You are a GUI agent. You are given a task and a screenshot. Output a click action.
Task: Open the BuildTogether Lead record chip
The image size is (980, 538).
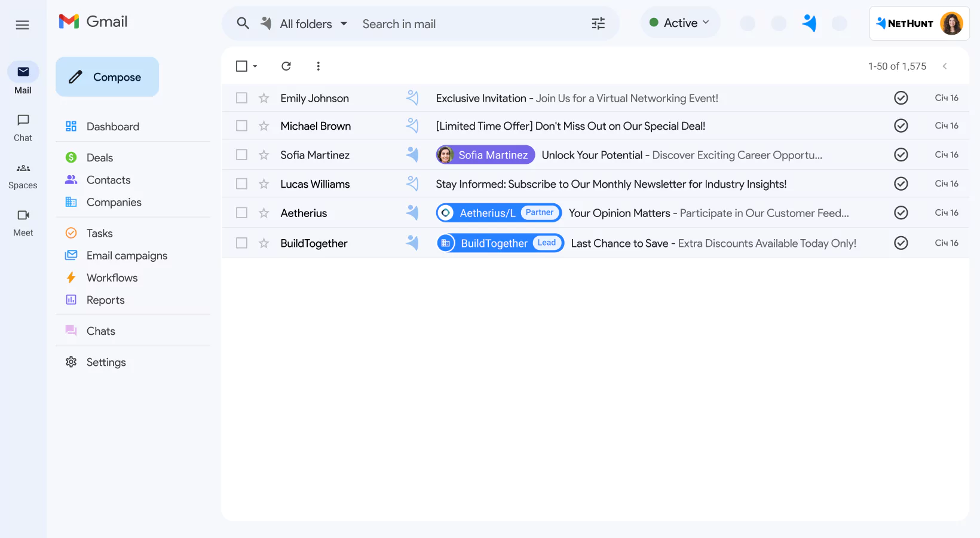[500, 243]
